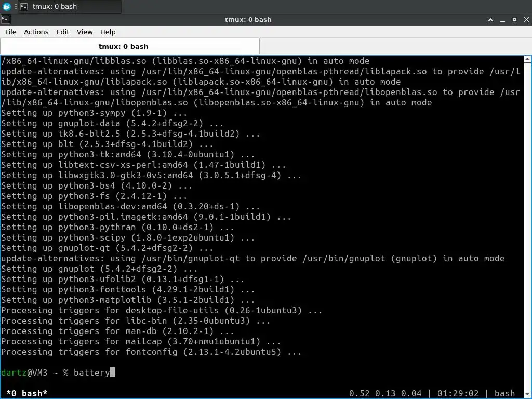
Task: Open the Help menu
Action: point(108,32)
